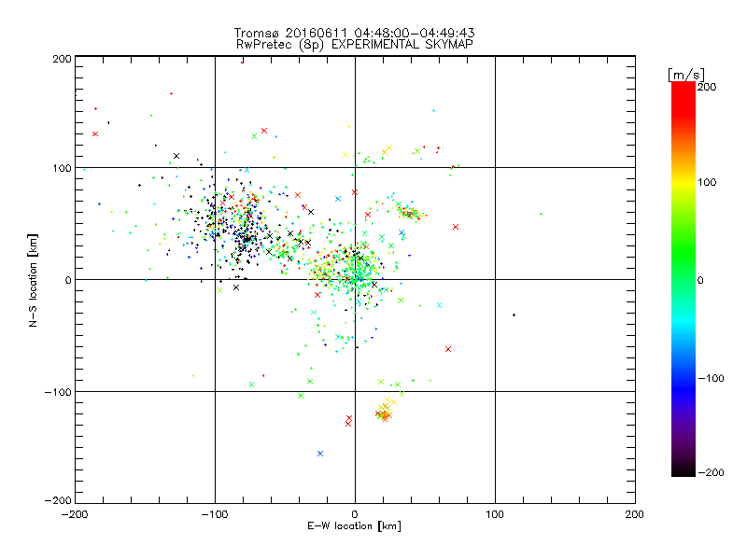Select the y-axis "-100" tick label
Viewport: 747px width, 560px height.
click(x=58, y=392)
